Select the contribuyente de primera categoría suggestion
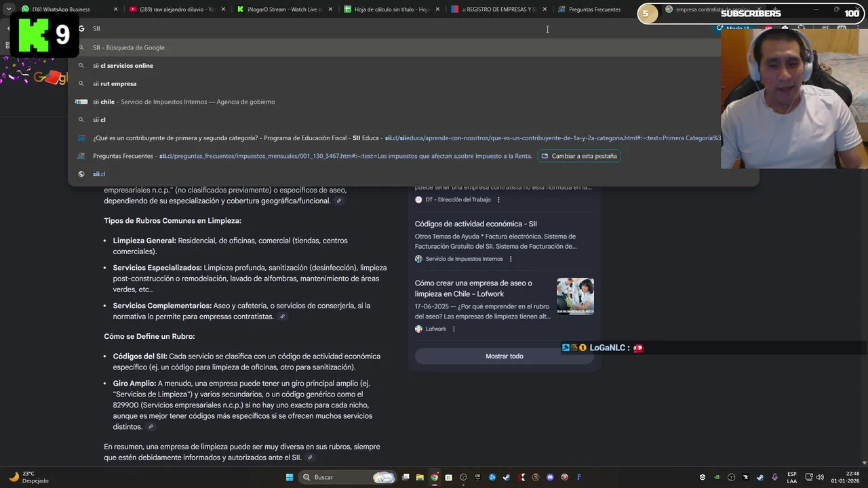This screenshot has width=868, height=488. click(x=393, y=138)
